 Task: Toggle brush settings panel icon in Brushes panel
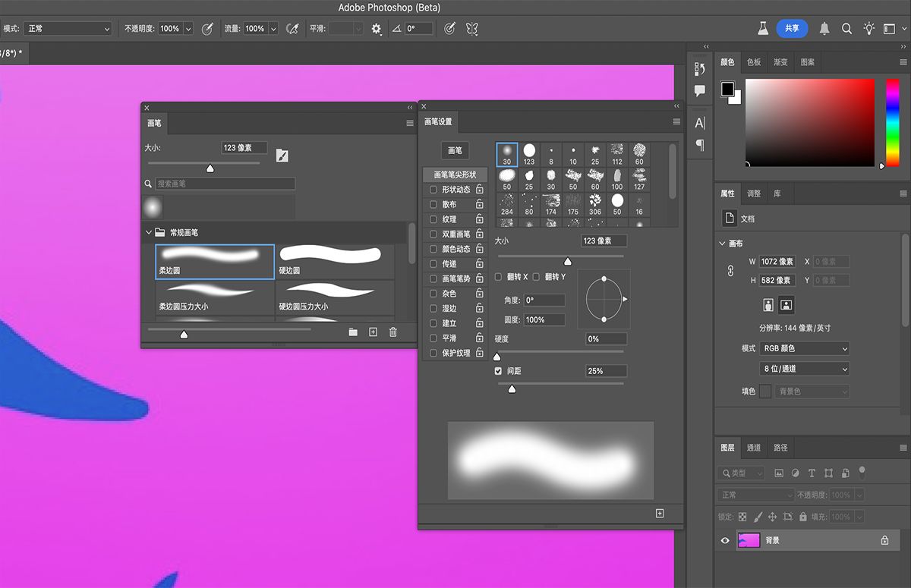pyautogui.click(x=282, y=155)
